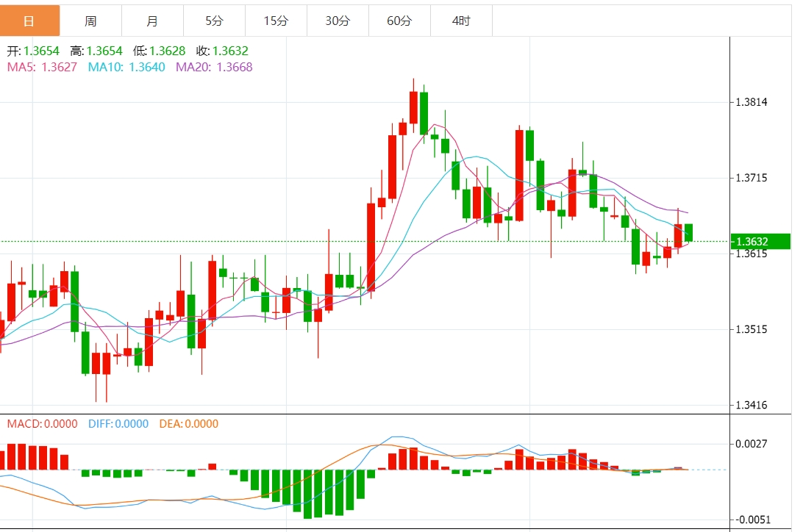Click the DEA: 0.0000 label
Image resolution: width=803 pixels, height=532 pixels.
pos(188,423)
